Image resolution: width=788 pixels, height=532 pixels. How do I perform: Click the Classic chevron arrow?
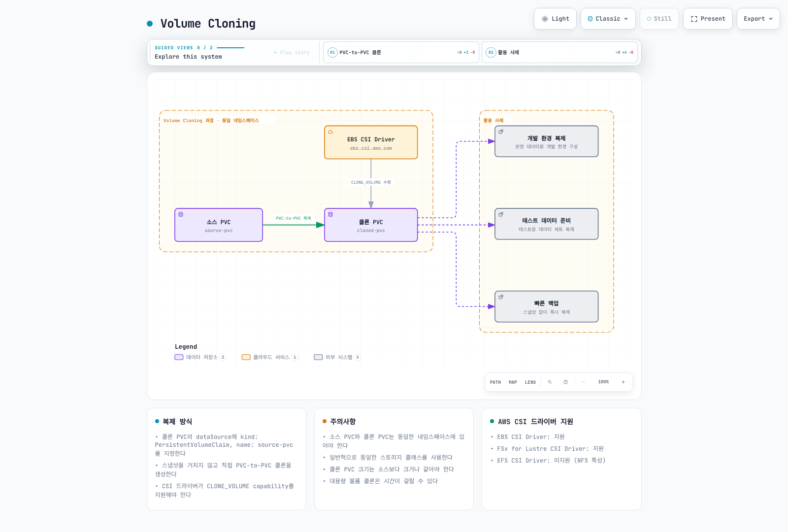click(626, 19)
